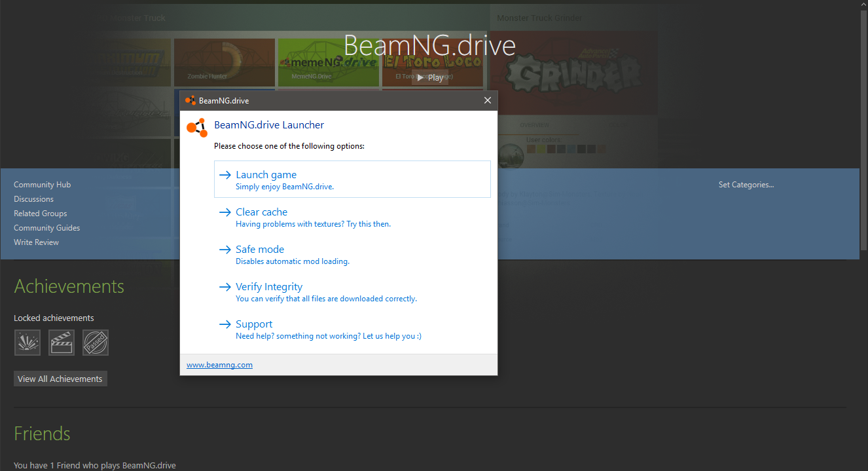Screen dimensions: 868x471
Task: Open the Support option in launcher
Action: click(x=352, y=329)
